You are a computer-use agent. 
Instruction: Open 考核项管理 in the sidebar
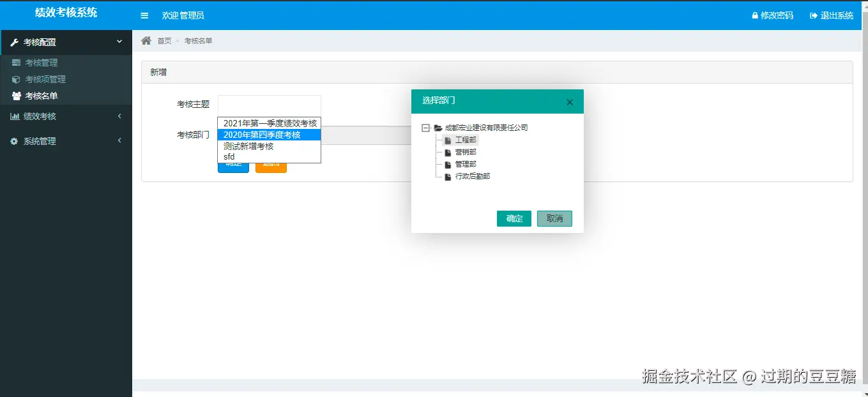pyautogui.click(x=45, y=79)
